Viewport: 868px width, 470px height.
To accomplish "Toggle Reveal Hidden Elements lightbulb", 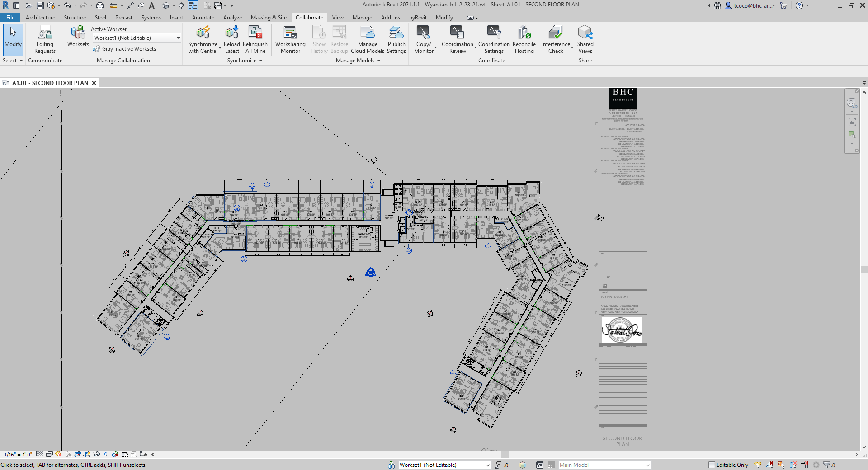I will tap(106, 455).
